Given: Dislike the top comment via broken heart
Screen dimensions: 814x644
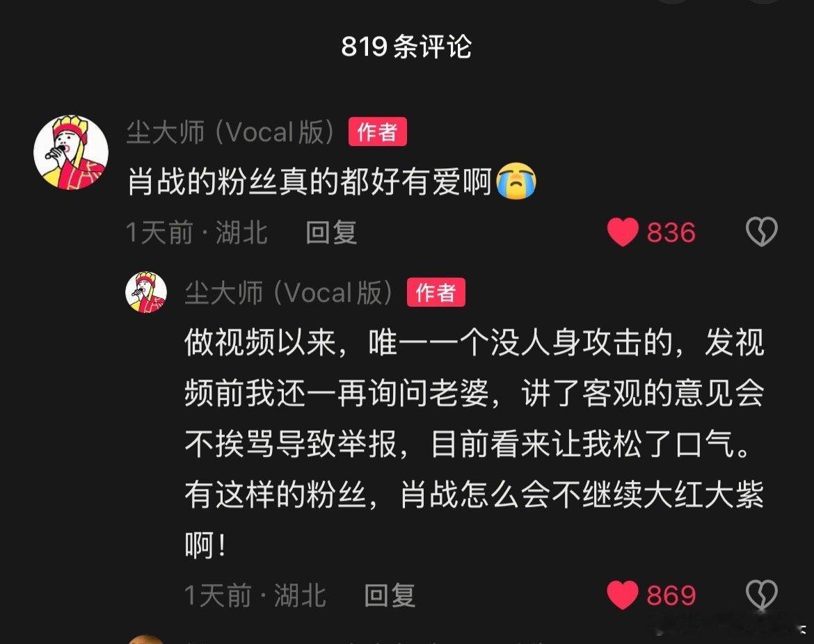Looking at the screenshot, I should 762,232.
